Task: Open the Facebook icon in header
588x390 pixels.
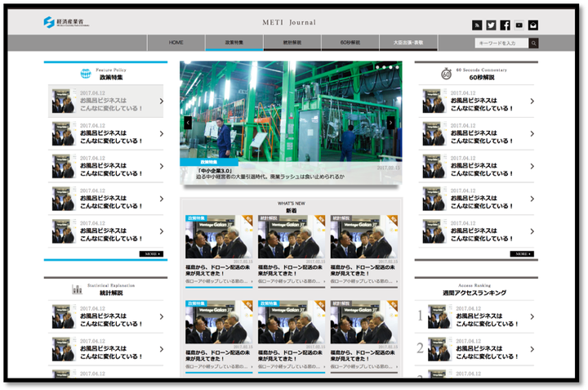Action: coord(505,25)
